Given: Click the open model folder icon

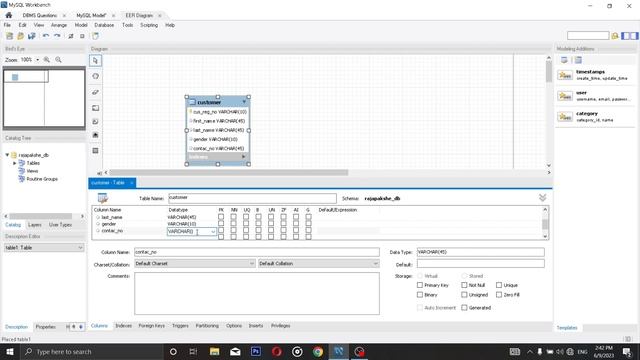Looking at the screenshot, I should [20, 36].
